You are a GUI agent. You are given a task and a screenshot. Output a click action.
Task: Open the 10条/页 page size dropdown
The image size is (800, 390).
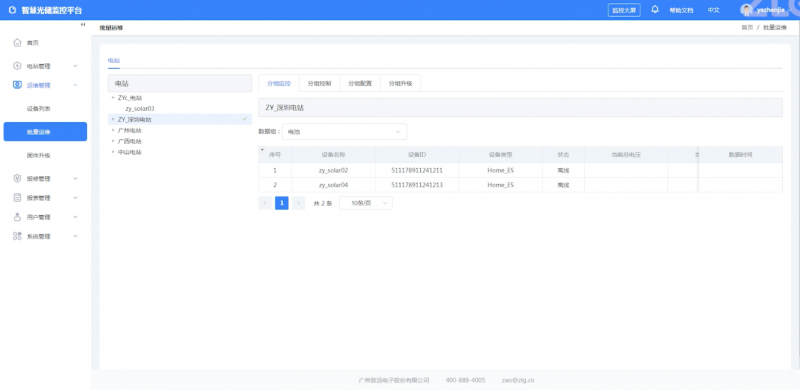(x=366, y=203)
